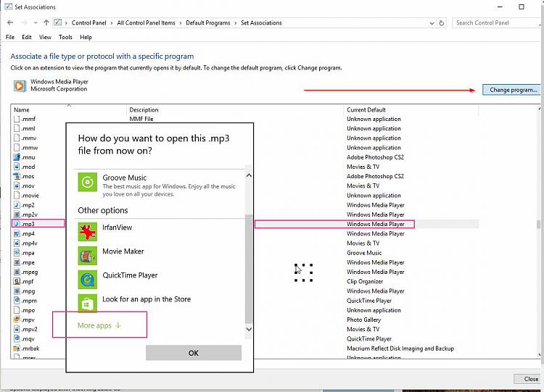Click All Control Panel Items breadcrumb
The image size is (544, 392).
click(x=146, y=23)
